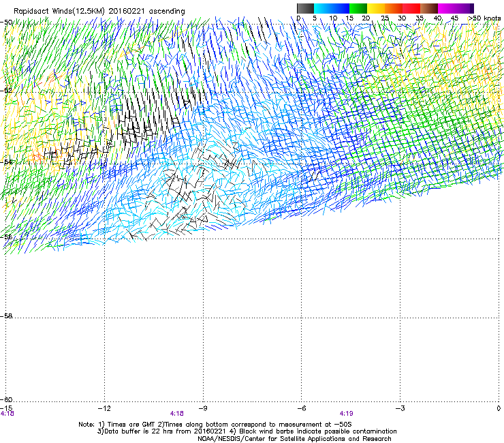This screenshot has height=443, width=504.
Task: Click the cyan-to-blue 5–15 knots legend gradient
Action: coord(332,8)
